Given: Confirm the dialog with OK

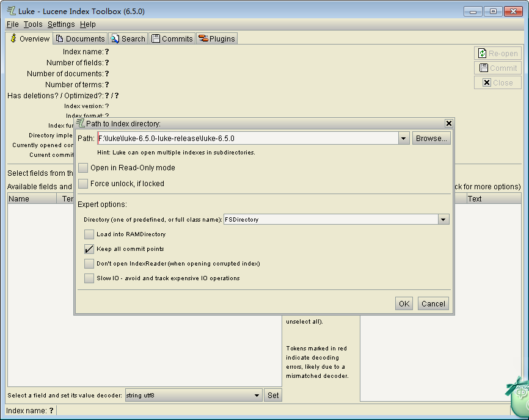Looking at the screenshot, I should click(404, 304).
